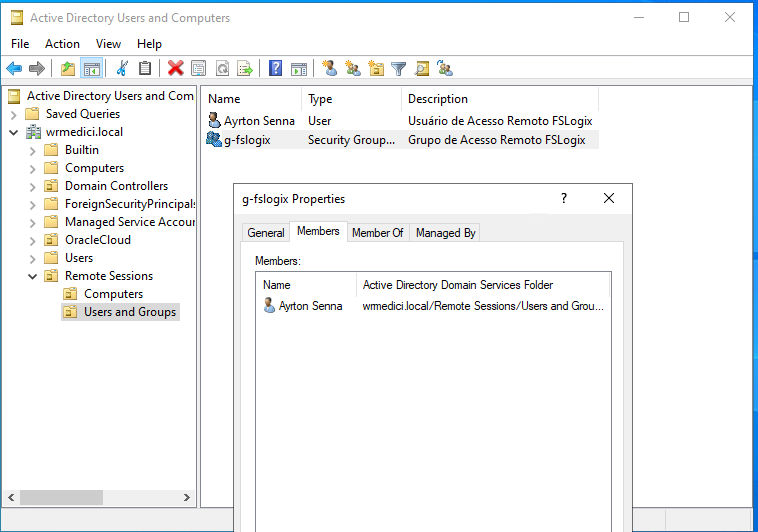Screen dimensions: 758x532
Task: Expand the Domain Controllers node
Action: point(32,187)
